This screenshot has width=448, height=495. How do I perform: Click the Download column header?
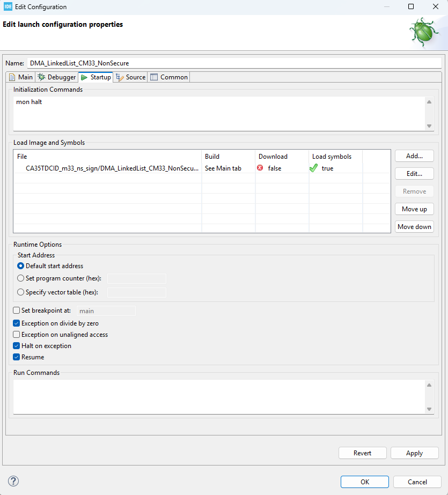click(282, 157)
